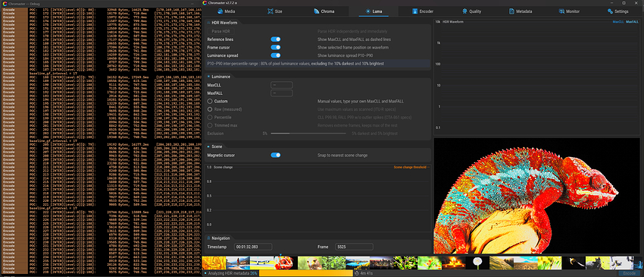Click the blue frame cursor marker on filmstrip
644x277 pixels.
pyautogui.click(x=280, y=255)
